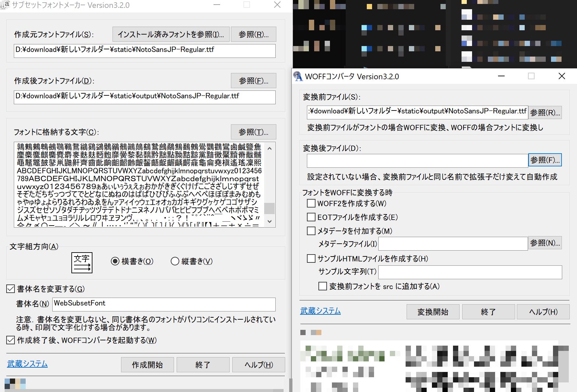Enable メタデータを付加する checkbox
Screen dimensions: 577x392
coord(311,231)
